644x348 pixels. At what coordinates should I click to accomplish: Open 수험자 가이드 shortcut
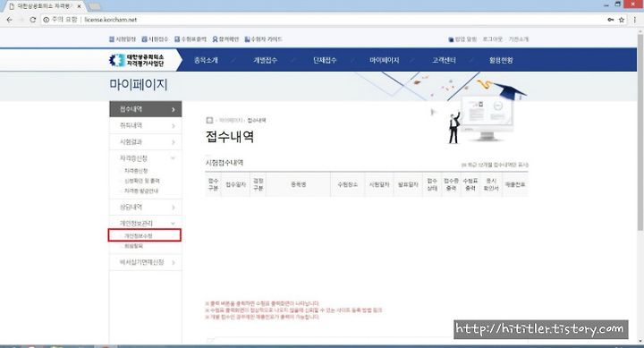point(263,39)
